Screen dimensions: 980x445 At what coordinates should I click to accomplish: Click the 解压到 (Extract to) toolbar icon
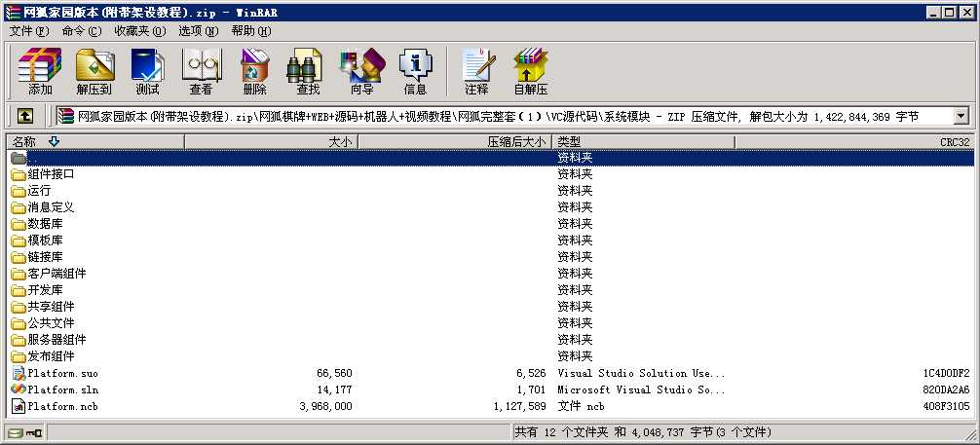(94, 71)
